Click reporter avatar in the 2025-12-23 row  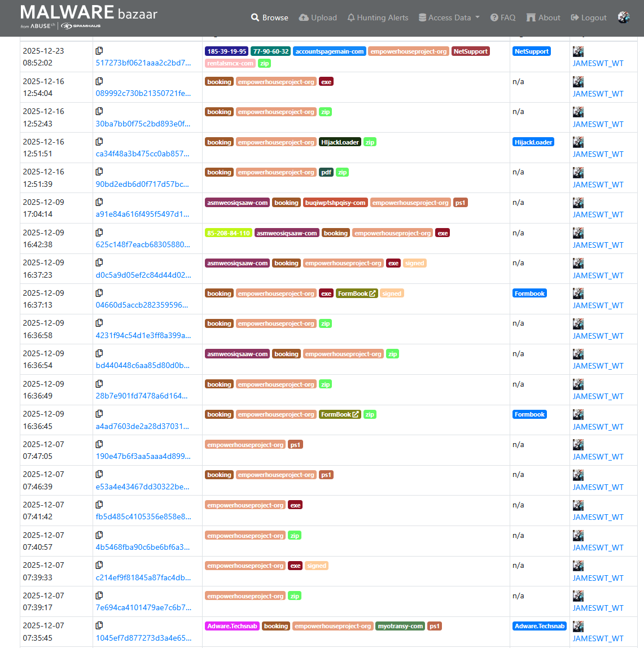pos(578,51)
